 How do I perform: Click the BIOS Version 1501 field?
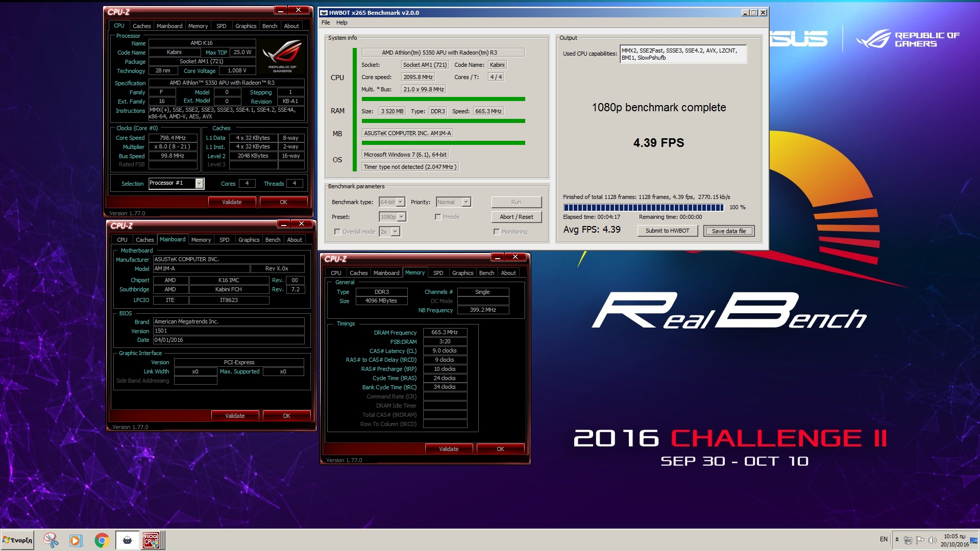coord(229,331)
